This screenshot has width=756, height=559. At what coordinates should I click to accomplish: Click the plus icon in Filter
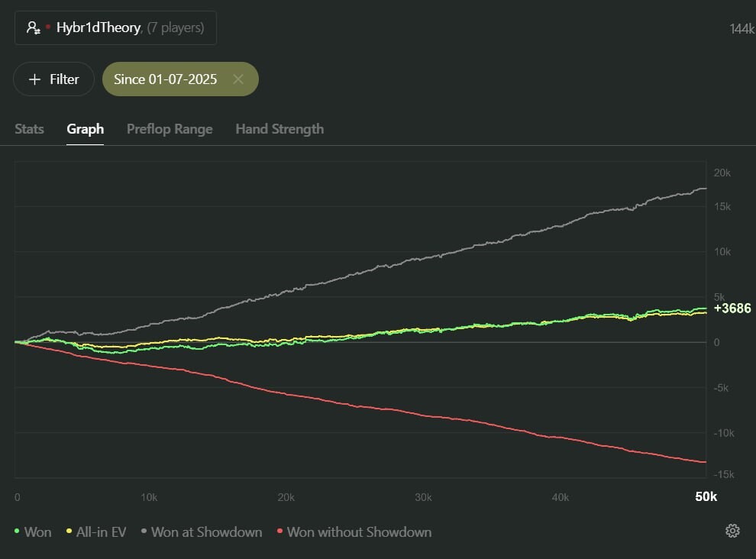click(34, 79)
